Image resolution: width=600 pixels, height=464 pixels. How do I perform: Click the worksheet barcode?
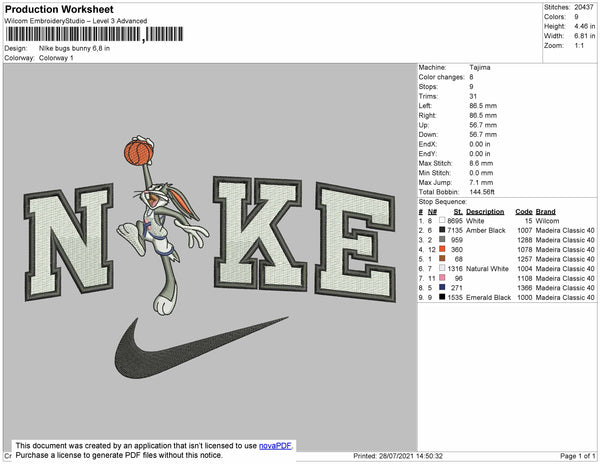[95, 34]
